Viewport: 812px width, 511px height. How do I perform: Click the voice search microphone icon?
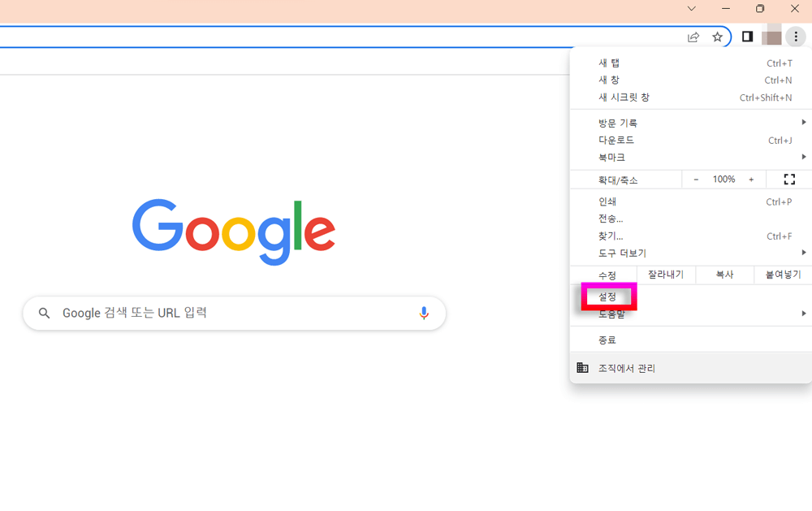tap(424, 313)
